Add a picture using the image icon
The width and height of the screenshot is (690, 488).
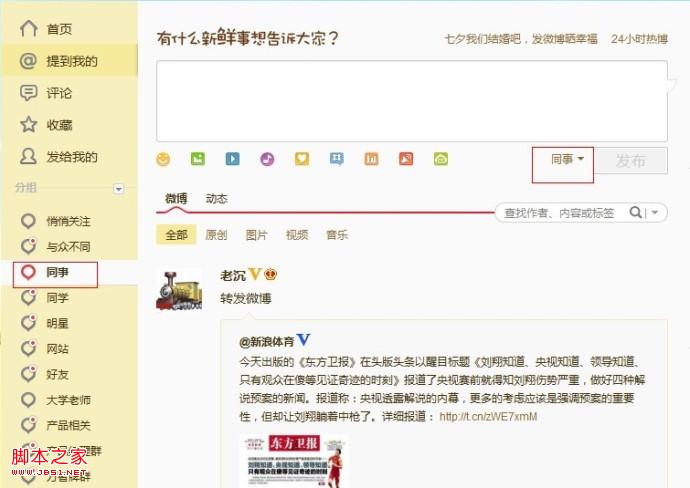(x=198, y=159)
